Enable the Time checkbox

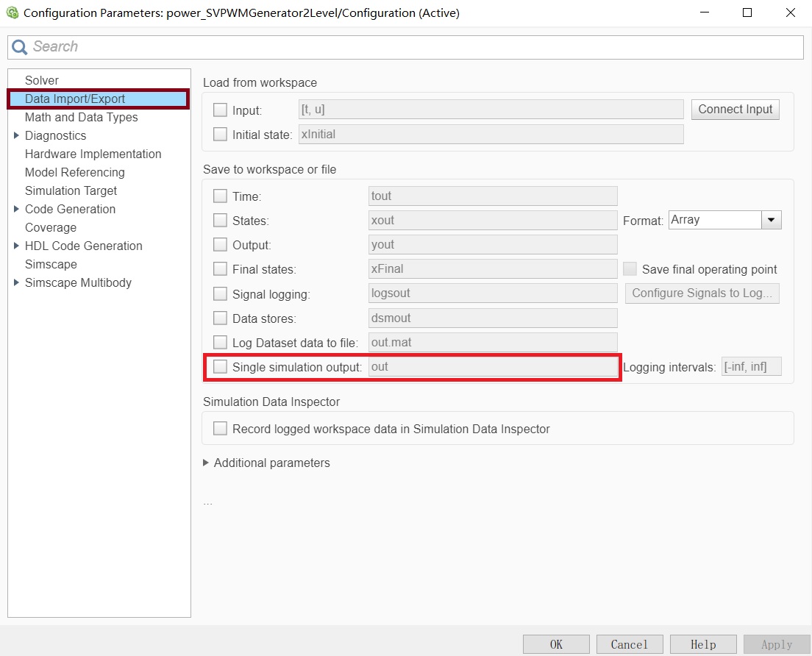220,196
